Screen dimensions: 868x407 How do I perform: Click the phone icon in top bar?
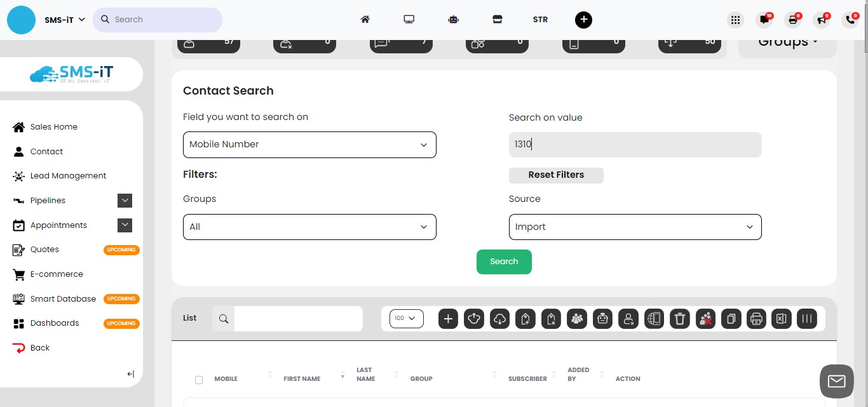click(x=850, y=20)
